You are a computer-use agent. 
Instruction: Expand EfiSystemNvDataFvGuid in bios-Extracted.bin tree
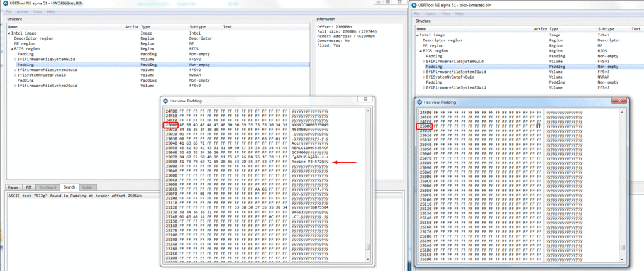[423, 77]
